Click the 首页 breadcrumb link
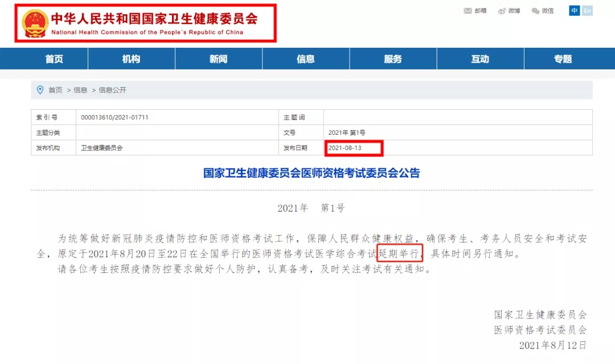Image resolution: width=615 pixels, height=364 pixels. [x=55, y=90]
